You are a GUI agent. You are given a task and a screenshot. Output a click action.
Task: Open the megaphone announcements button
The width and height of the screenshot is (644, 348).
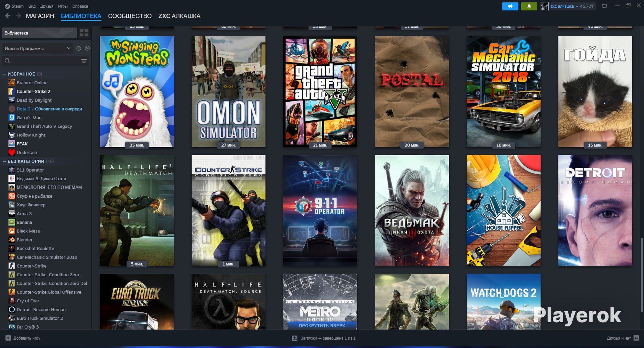point(510,6)
